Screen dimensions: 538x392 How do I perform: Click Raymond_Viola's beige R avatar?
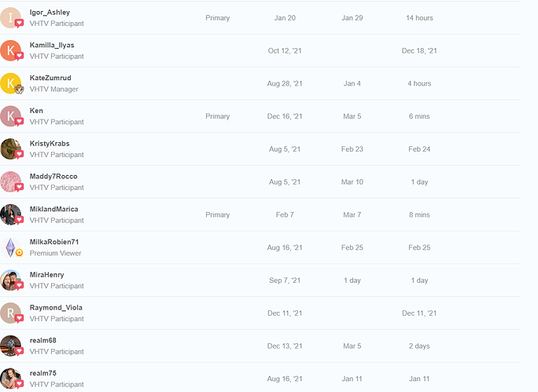tap(11, 313)
